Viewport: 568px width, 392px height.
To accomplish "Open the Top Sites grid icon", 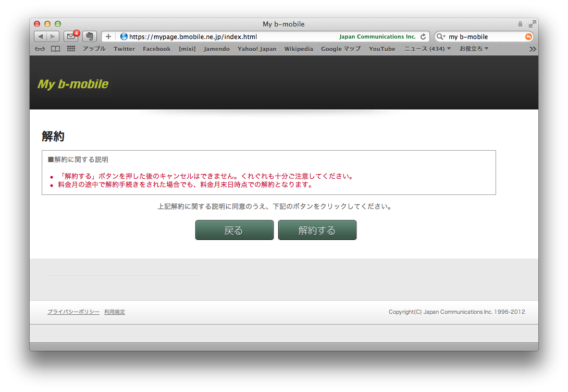I will pos(71,49).
